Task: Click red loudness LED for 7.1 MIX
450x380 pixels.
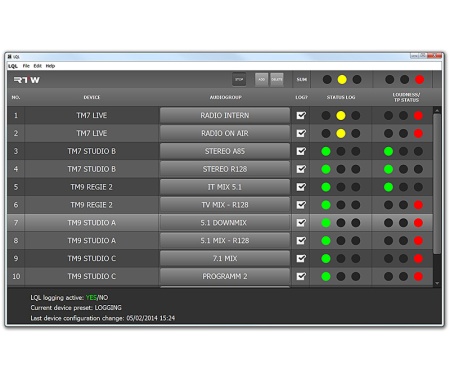Action: [418, 258]
